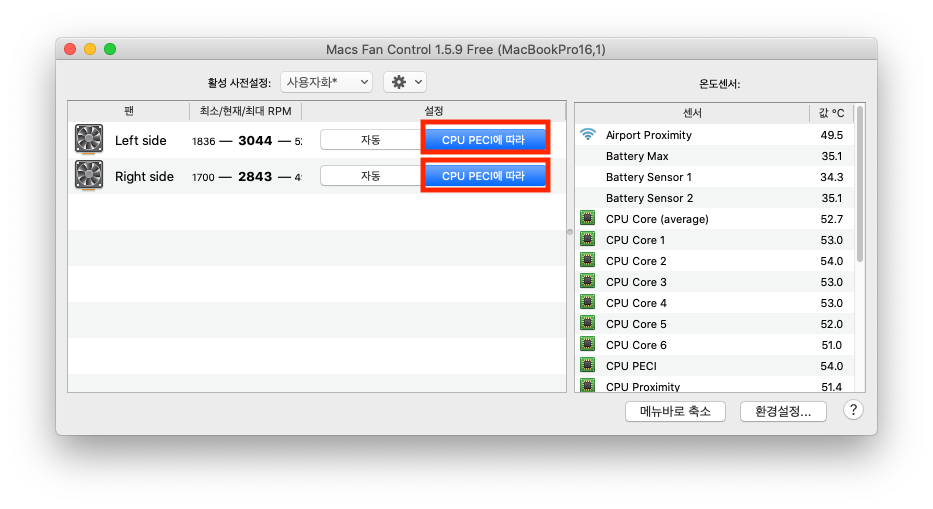
Task: Click the CPU Core 5 chip icon
Action: click(x=588, y=323)
